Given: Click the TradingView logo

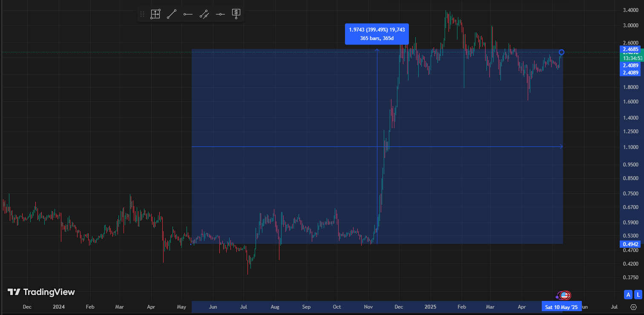Looking at the screenshot, I should (x=41, y=292).
